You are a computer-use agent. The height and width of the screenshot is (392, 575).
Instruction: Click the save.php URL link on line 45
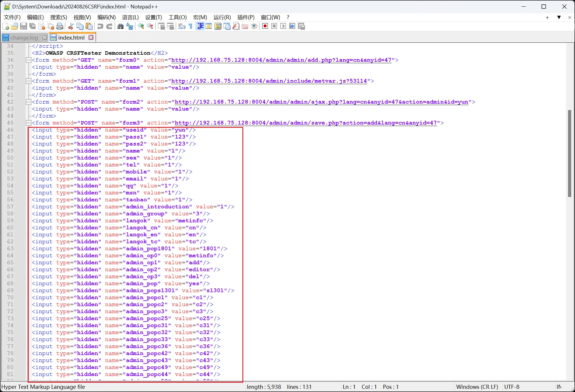306,123
